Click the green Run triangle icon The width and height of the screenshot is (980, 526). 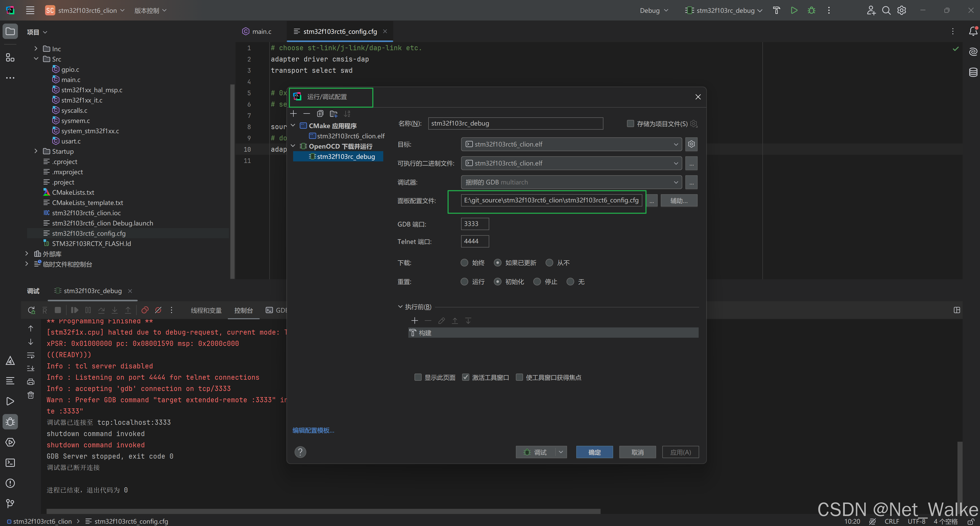[x=794, y=10]
